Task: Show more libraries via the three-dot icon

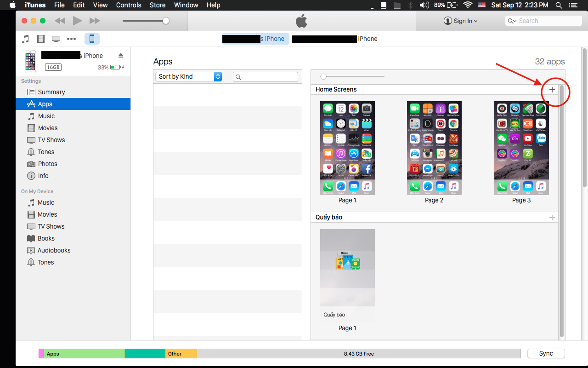Action: 71,39
